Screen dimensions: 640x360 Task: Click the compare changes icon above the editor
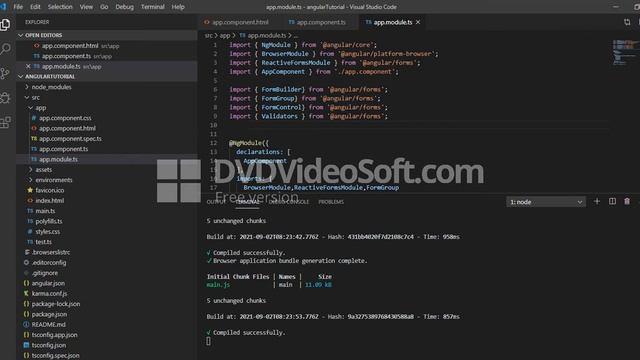point(627,22)
